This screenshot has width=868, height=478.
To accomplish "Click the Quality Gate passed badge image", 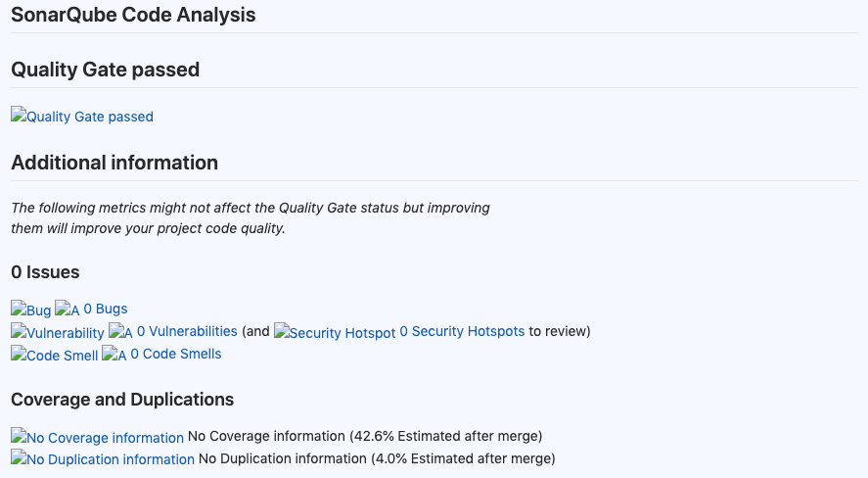I will click(x=82, y=117).
